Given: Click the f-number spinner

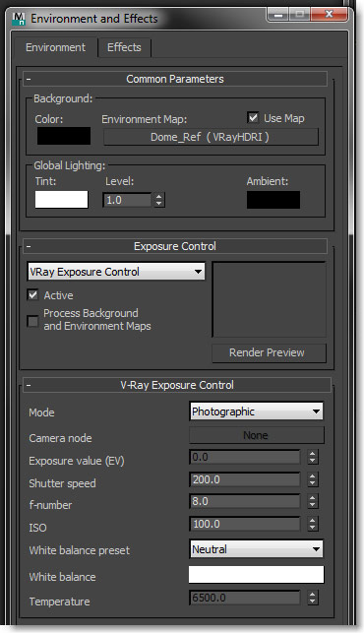Looking at the screenshot, I should (x=312, y=501).
